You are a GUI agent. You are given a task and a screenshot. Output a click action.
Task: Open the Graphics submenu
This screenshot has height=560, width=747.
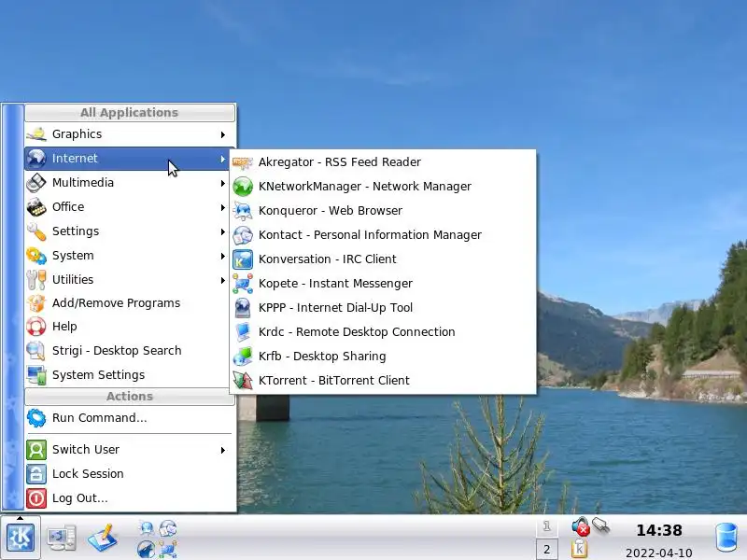pos(130,134)
